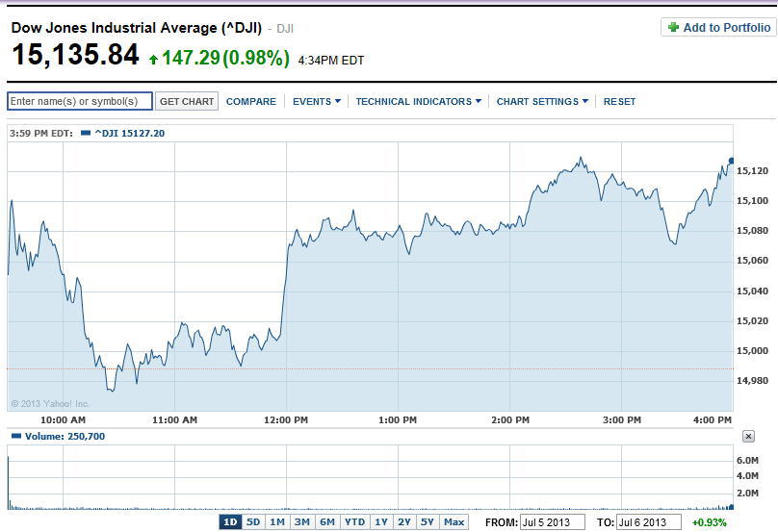Click the green up arrow change indicator
The width and height of the screenshot is (778, 532).
pyautogui.click(x=153, y=60)
